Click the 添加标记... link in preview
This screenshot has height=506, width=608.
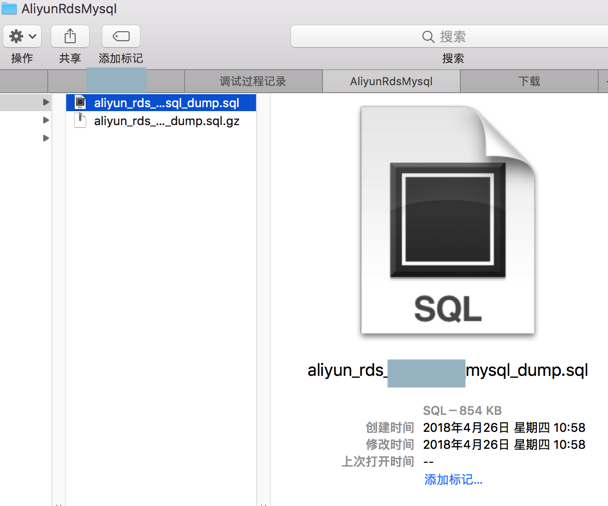(x=453, y=480)
